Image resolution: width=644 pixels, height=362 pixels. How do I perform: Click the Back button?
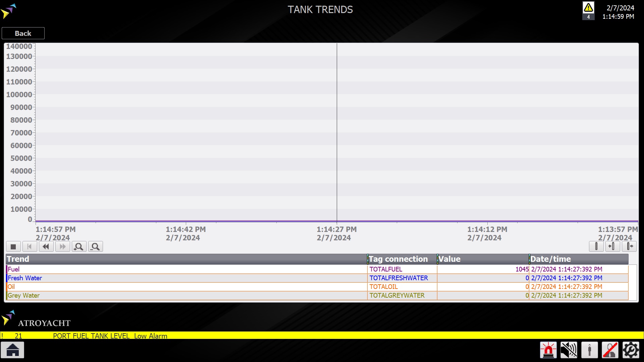23,33
